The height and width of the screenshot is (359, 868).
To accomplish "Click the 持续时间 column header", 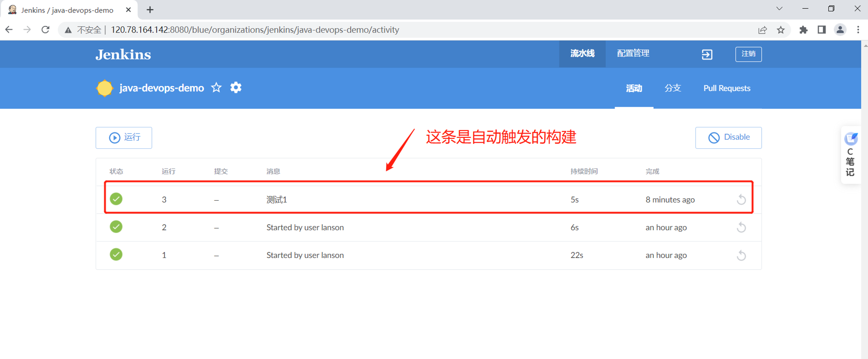I will tap(584, 171).
